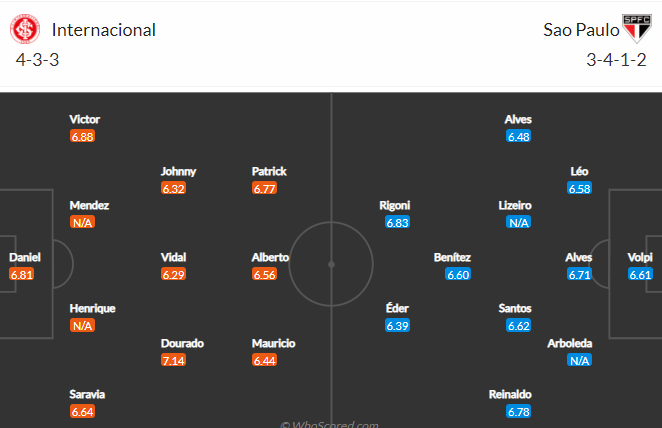
Task: Click the Internacional club crest icon
Action: (x=25, y=29)
